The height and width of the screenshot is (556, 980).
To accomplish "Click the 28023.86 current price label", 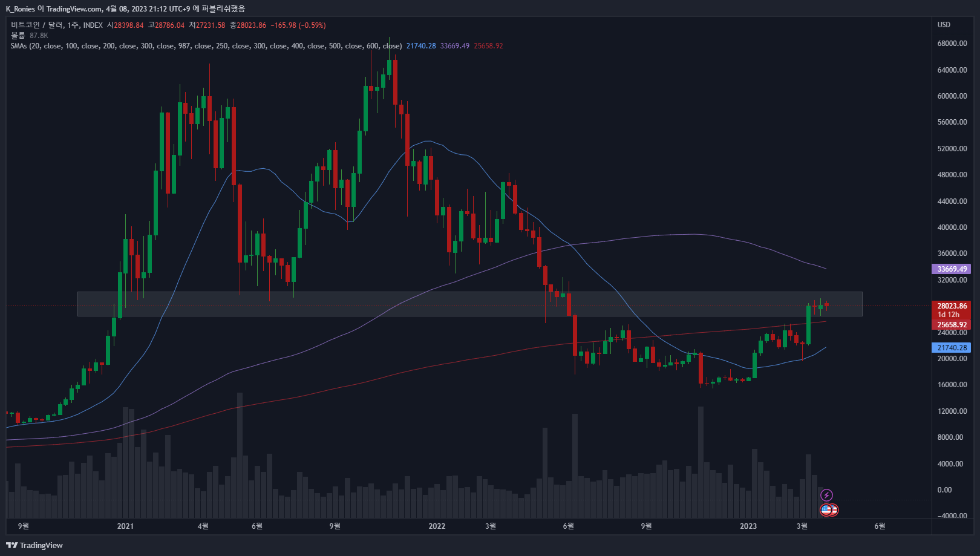I will point(952,306).
